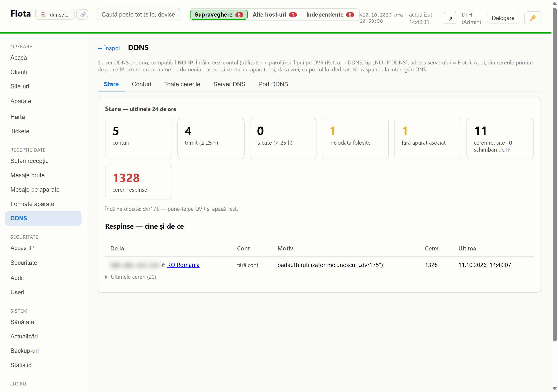Viewport: 558px width, 392px height.
Task: Click the link chain icon button
Action: [x=82, y=15]
